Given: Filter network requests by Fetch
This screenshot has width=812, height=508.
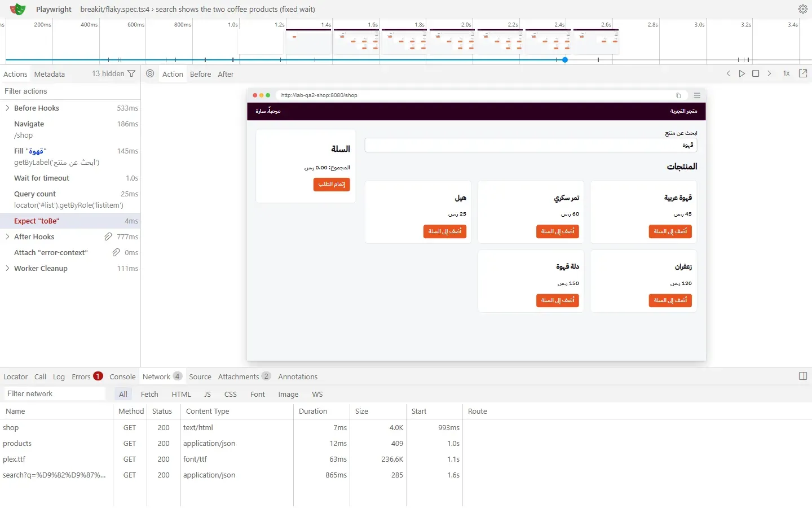Looking at the screenshot, I should (x=149, y=394).
